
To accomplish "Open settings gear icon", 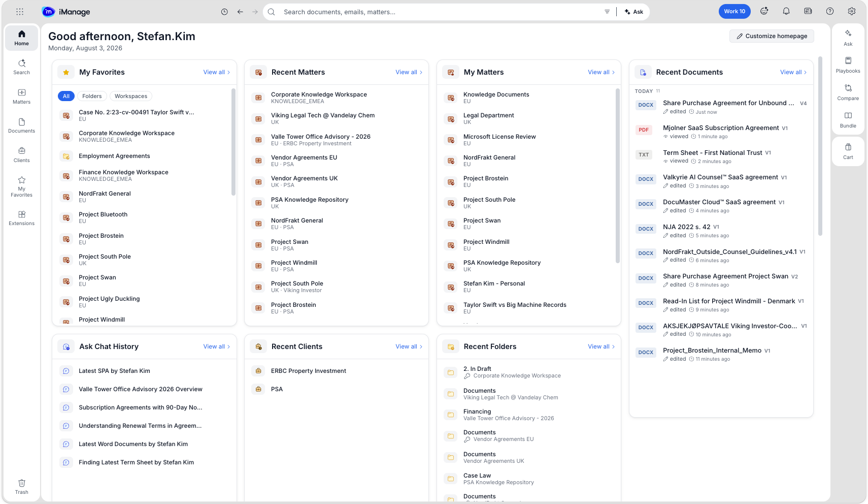I will (852, 11).
